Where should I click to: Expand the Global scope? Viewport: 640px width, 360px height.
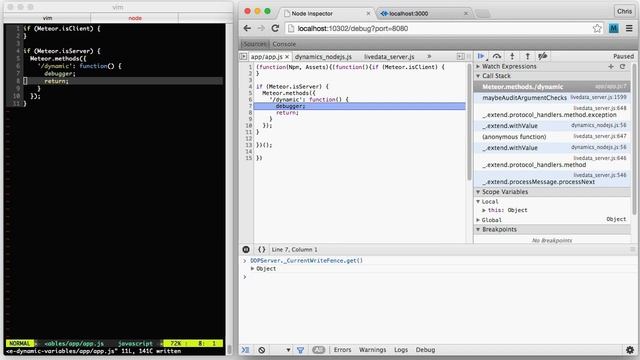[478, 220]
